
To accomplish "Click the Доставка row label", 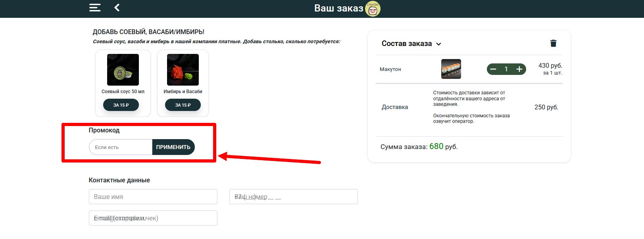I will point(395,107).
